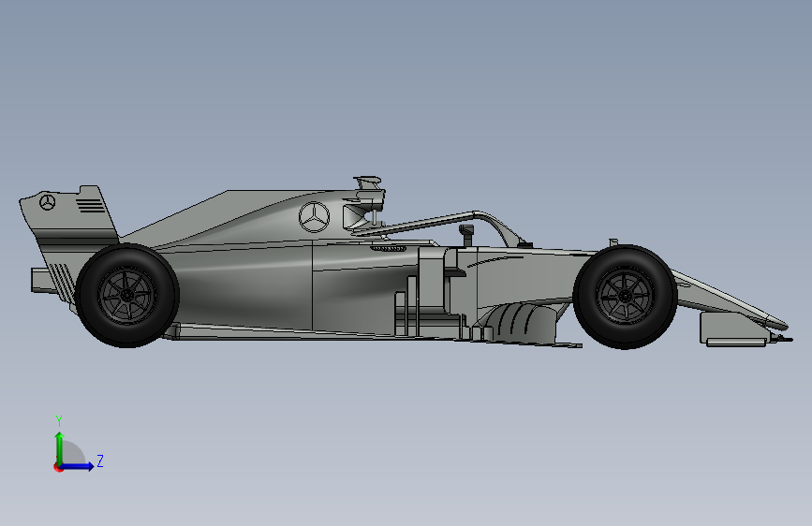
Task: Click the red X axis origin dot of the triad
Action: pos(57,467)
